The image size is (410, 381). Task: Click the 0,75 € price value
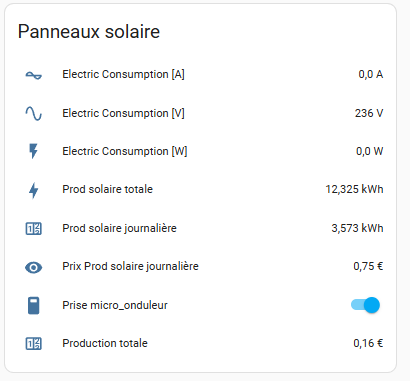368,266
